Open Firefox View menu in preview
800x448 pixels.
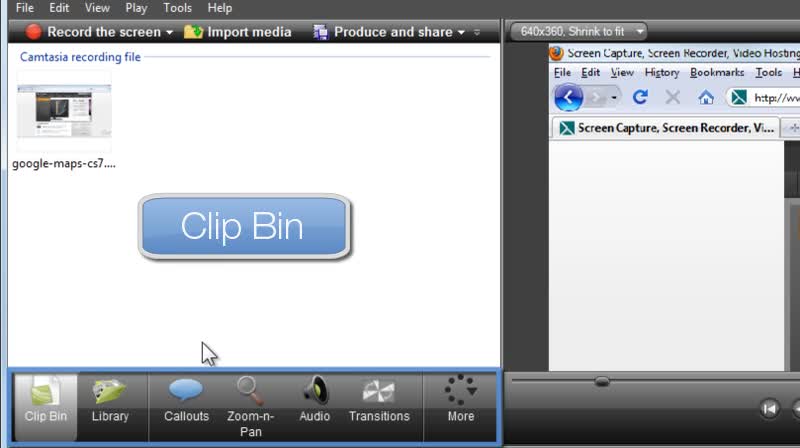(622, 72)
